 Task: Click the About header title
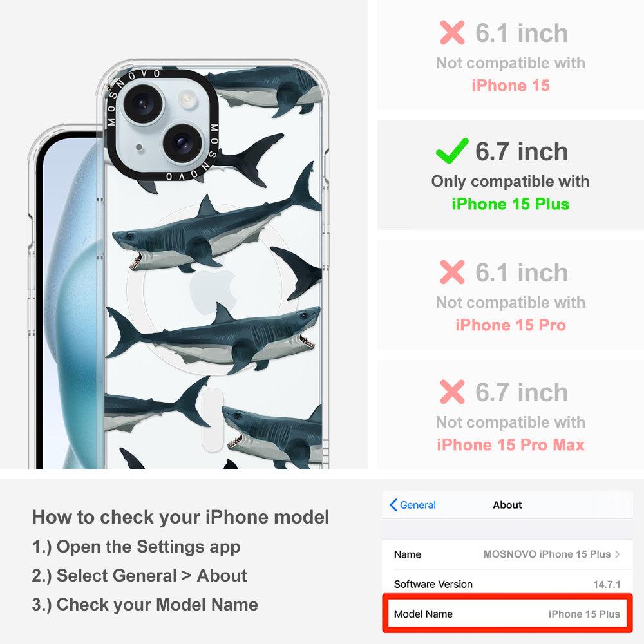pos(507,505)
